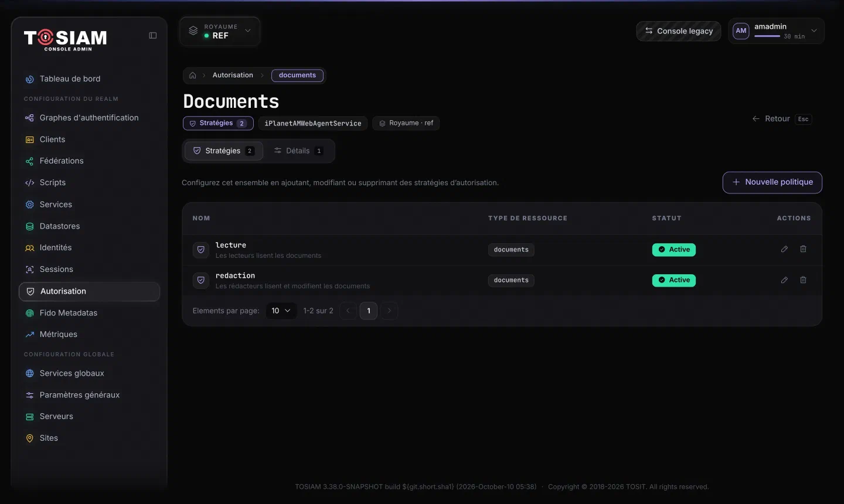Click the AM user avatar
Screen dimensions: 844x504
(x=741, y=31)
